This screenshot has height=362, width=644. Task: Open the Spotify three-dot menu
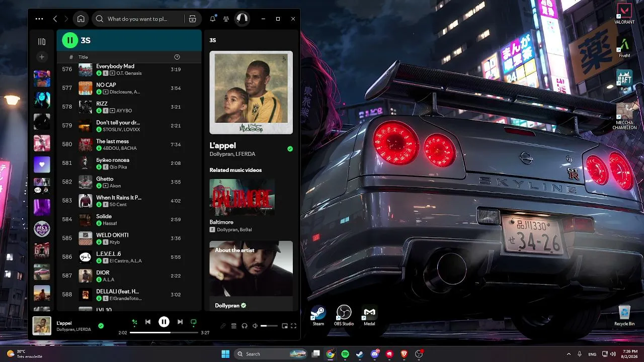click(39, 19)
